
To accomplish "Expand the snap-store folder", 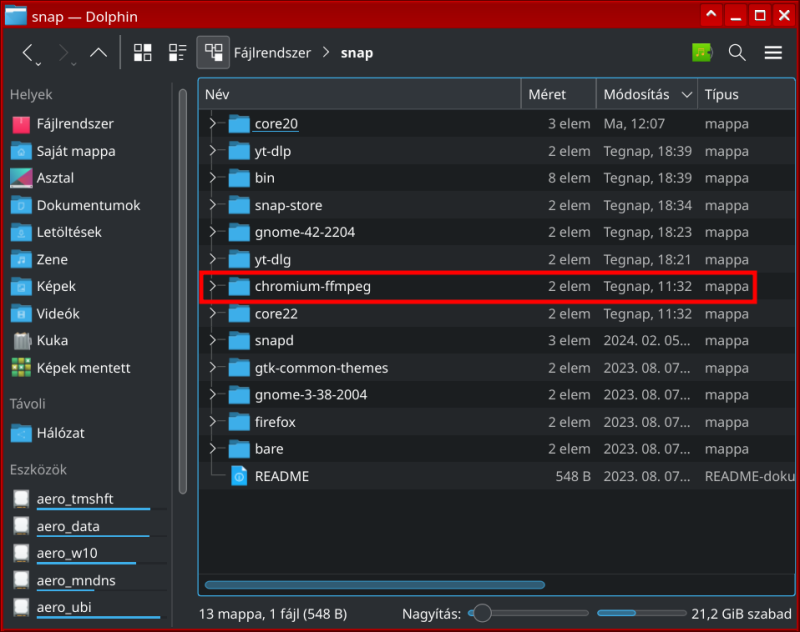I will pyautogui.click(x=212, y=205).
